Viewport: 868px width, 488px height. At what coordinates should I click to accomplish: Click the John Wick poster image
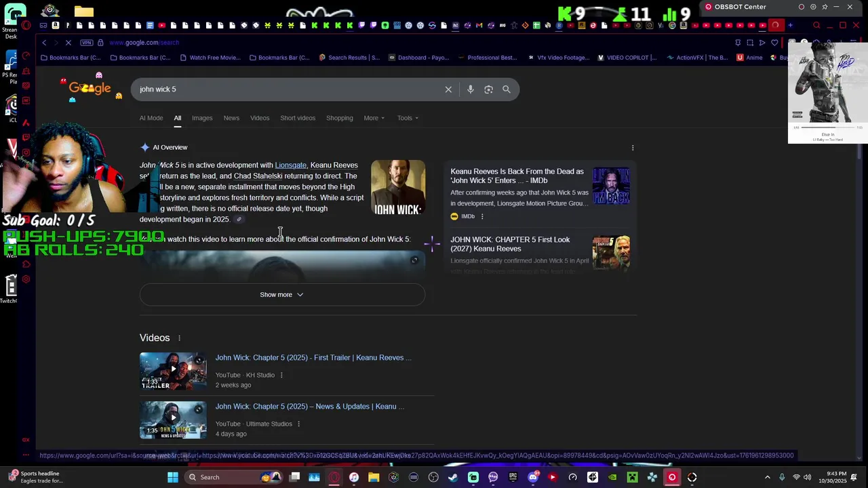[398, 188]
